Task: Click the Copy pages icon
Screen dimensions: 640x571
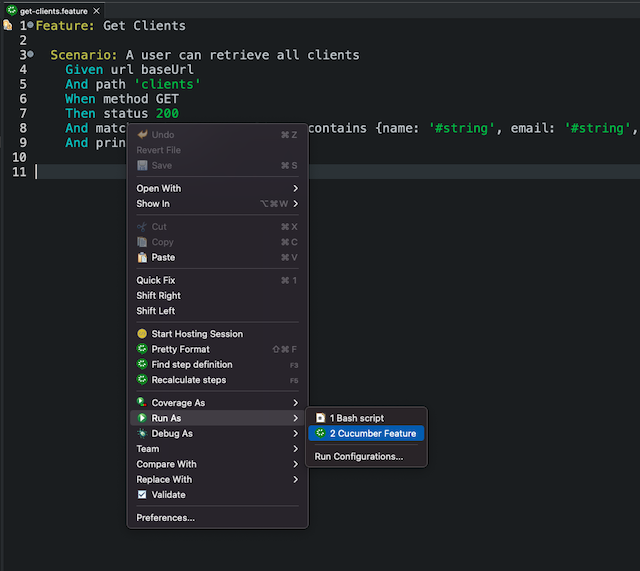Action: click(142, 242)
